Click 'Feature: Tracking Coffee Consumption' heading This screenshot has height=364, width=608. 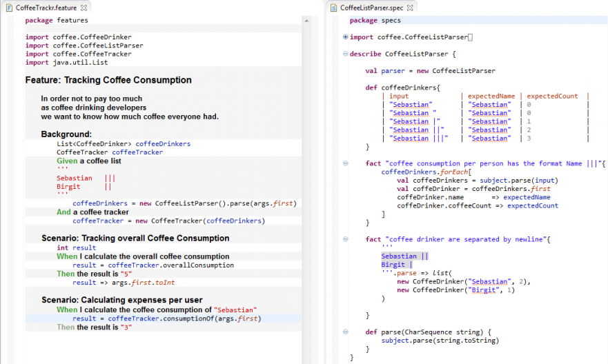coord(108,80)
